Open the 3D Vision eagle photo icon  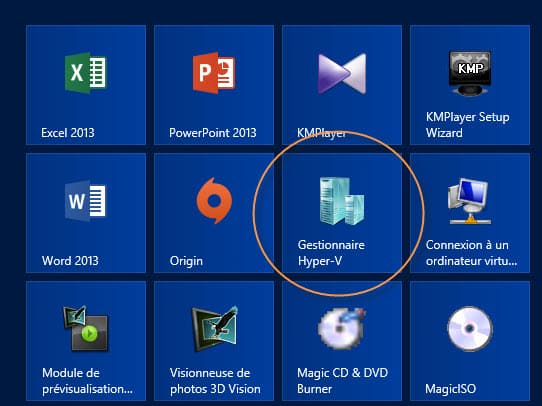pyautogui.click(x=214, y=329)
